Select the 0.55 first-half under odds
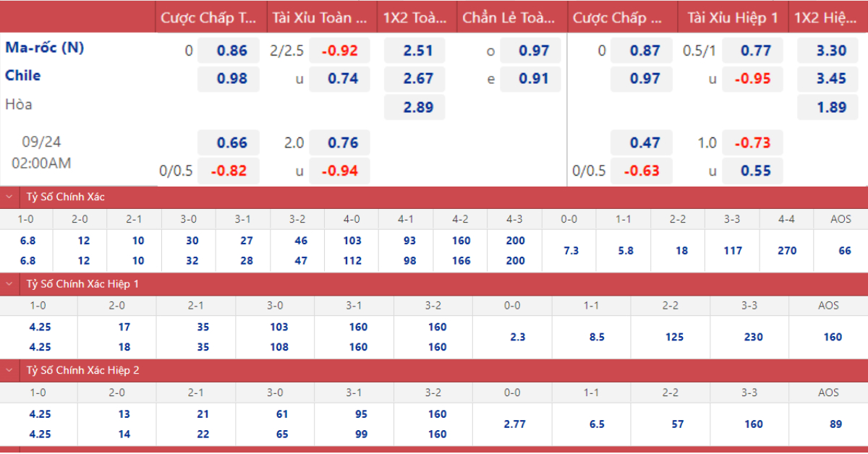 pyautogui.click(x=752, y=171)
